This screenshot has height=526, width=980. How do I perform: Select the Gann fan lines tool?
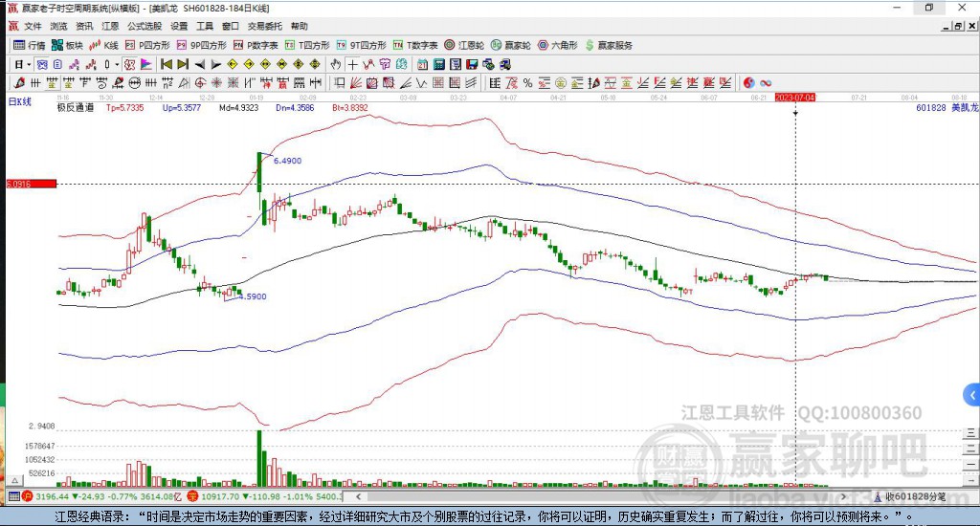(x=356, y=83)
